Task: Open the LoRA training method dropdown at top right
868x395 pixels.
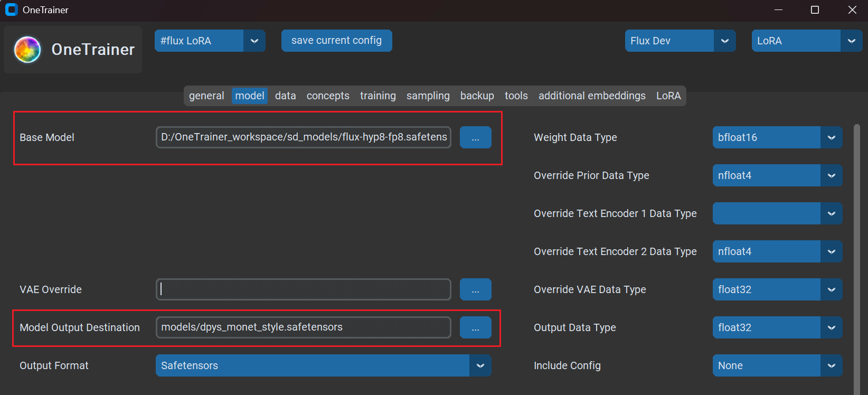Action: click(x=807, y=41)
